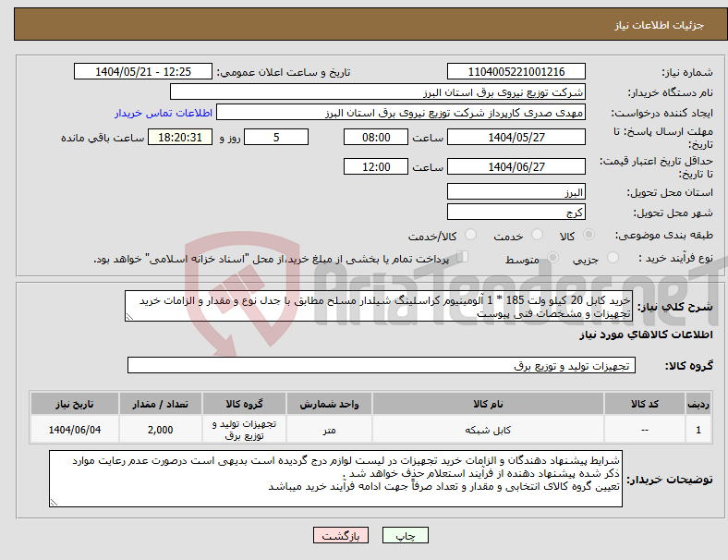The image size is (728, 560).
Task: Click the توضیحات خریدار text area
Action: 335,479
